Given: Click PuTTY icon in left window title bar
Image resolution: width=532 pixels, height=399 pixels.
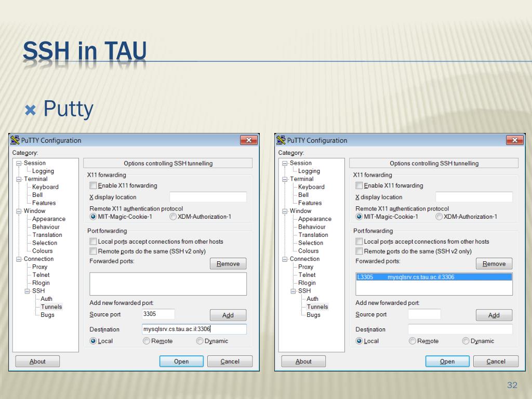Looking at the screenshot, I should click(x=15, y=140).
